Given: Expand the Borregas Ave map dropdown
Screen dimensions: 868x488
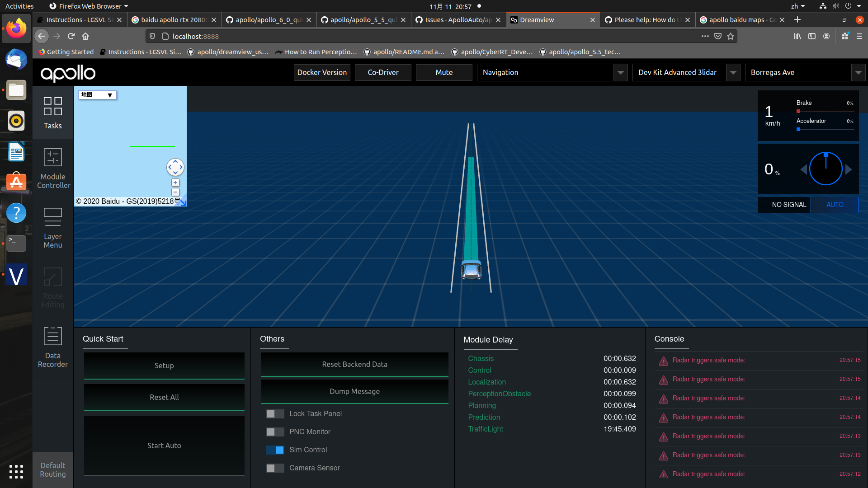Looking at the screenshot, I should (858, 73).
